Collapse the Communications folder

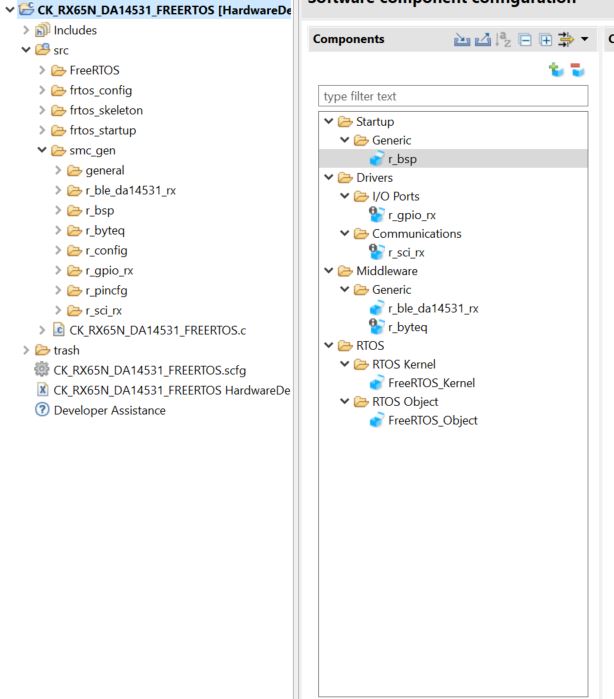tap(345, 234)
